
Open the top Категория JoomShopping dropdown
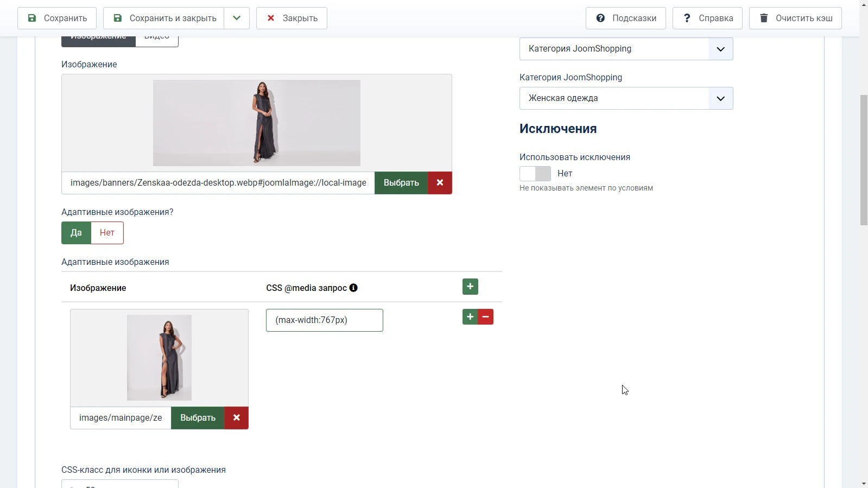pyautogui.click(x=626, y=49)
